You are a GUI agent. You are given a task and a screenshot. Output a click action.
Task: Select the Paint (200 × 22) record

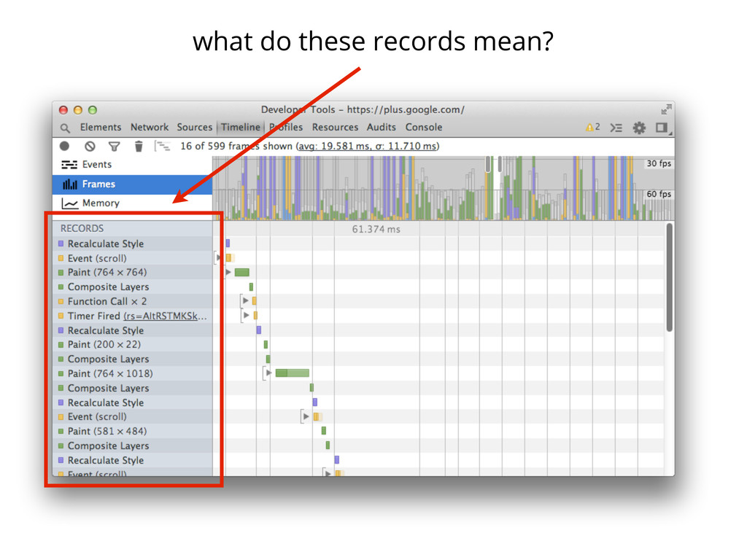104,345
